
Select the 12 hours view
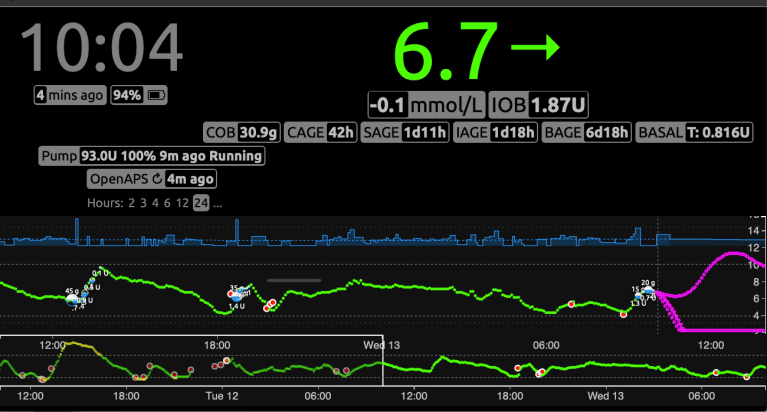182,203
